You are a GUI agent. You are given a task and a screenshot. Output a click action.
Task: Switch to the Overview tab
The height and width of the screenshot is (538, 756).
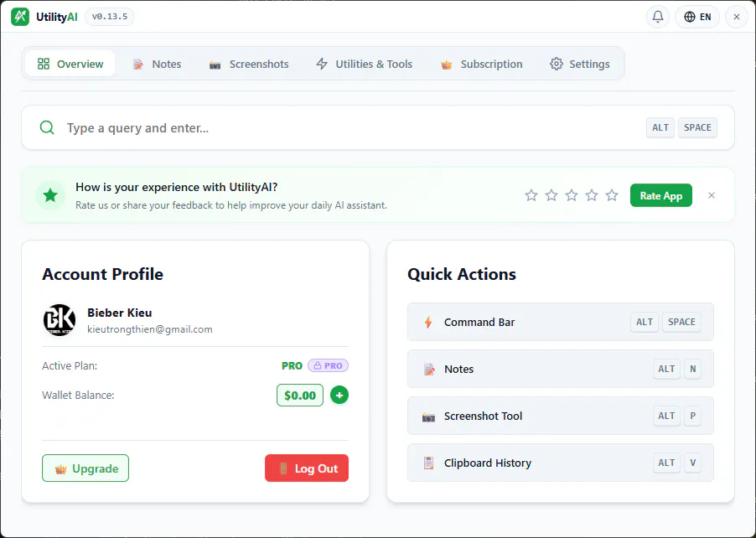tap(70, 64)
